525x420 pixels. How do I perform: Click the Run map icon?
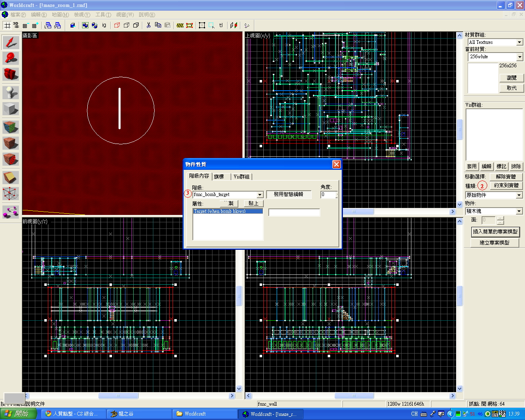click(x=247, y=25)
